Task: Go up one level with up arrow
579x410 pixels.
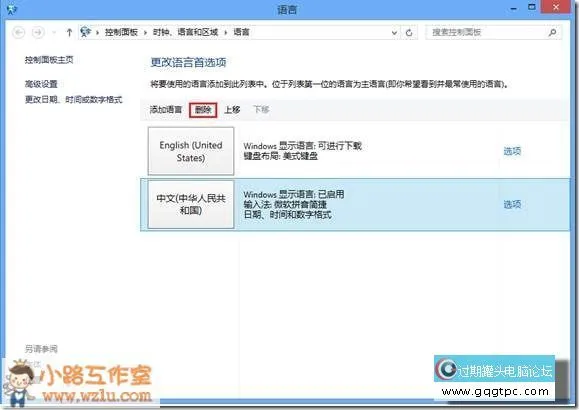Action: (x=69, y=33)
